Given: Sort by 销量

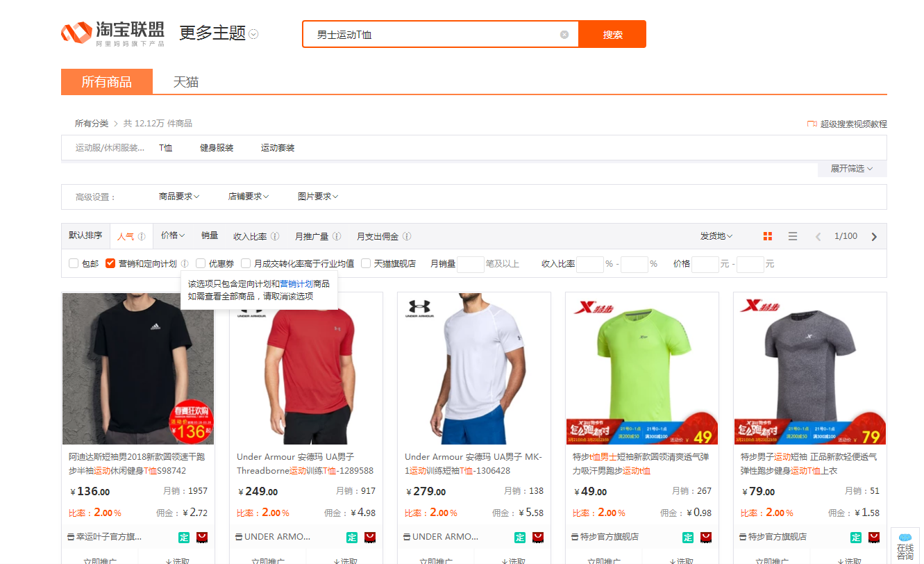Looking at the screenshot, I should click(x=210, y=235).
